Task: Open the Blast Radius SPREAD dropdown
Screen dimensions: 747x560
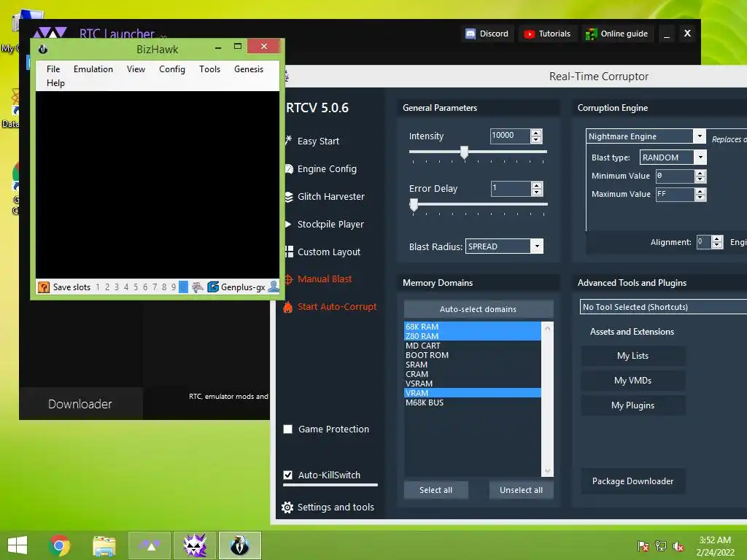Action: pyautogui.click(x=537, y=246)
